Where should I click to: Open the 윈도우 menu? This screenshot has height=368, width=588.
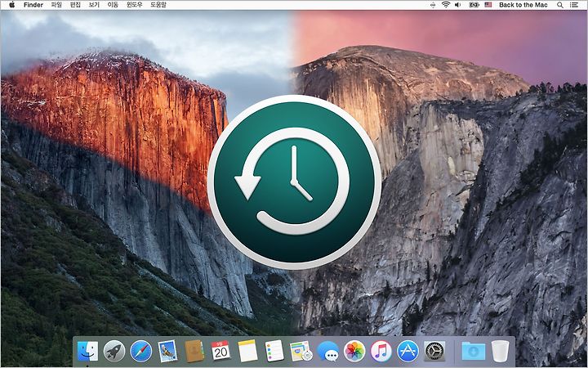pos(134,5)
